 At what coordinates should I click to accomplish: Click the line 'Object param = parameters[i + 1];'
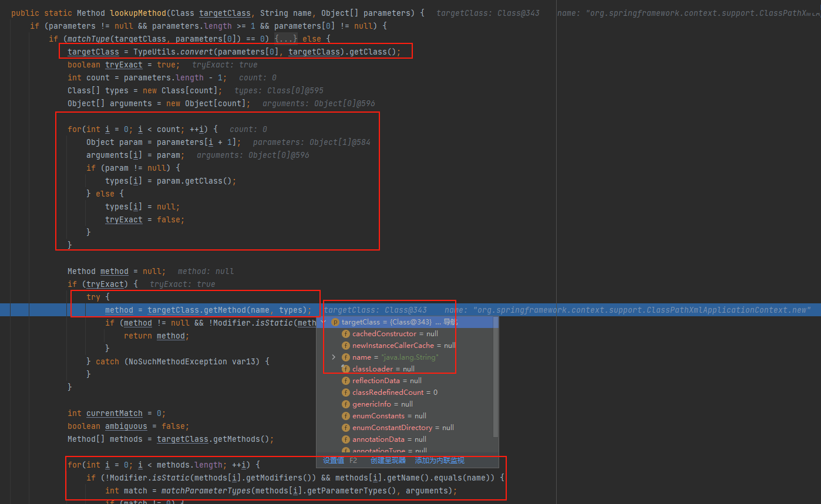tap(164, 142)
